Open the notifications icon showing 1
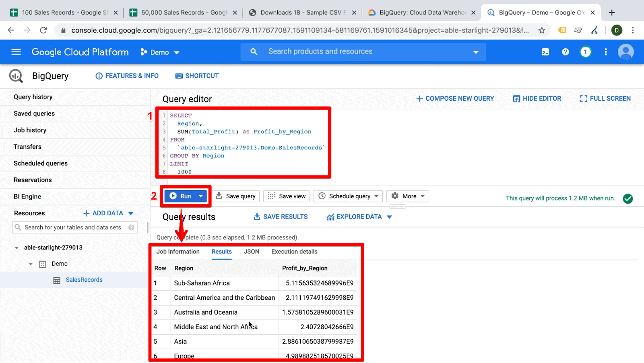 (585, 52)
